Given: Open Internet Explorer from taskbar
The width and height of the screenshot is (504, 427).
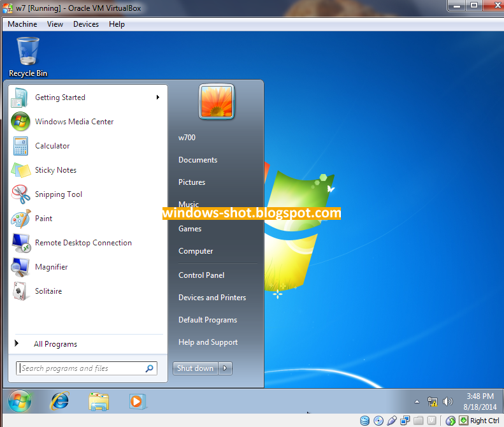Looking at the screenshot, I should point(60,401).
